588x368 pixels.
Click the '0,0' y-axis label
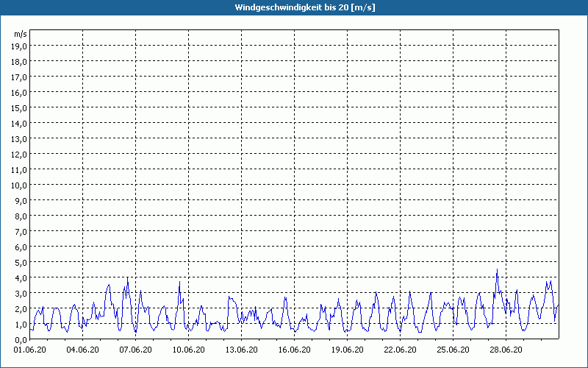(x=21, y=340)
